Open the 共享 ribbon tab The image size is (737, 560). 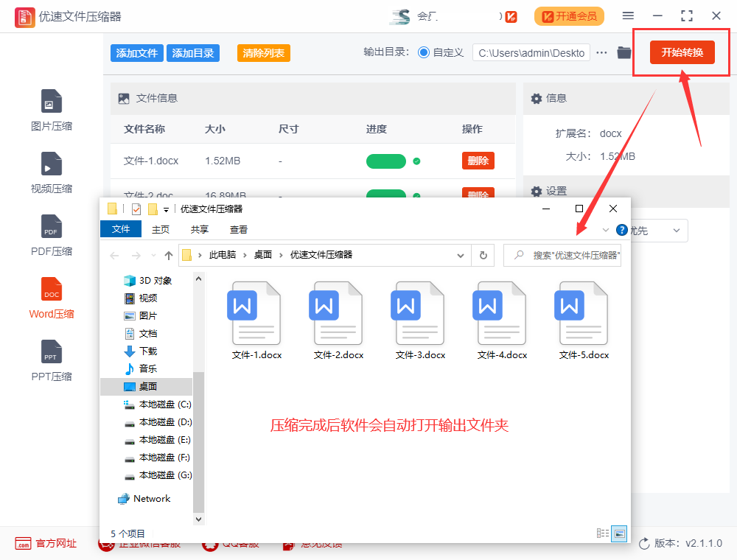(199, 229)
